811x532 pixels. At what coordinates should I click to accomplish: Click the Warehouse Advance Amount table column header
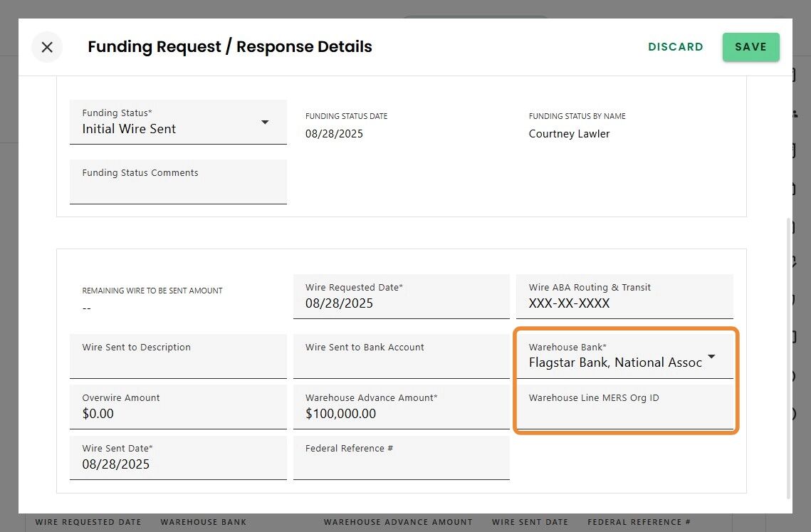coord(398,523)
